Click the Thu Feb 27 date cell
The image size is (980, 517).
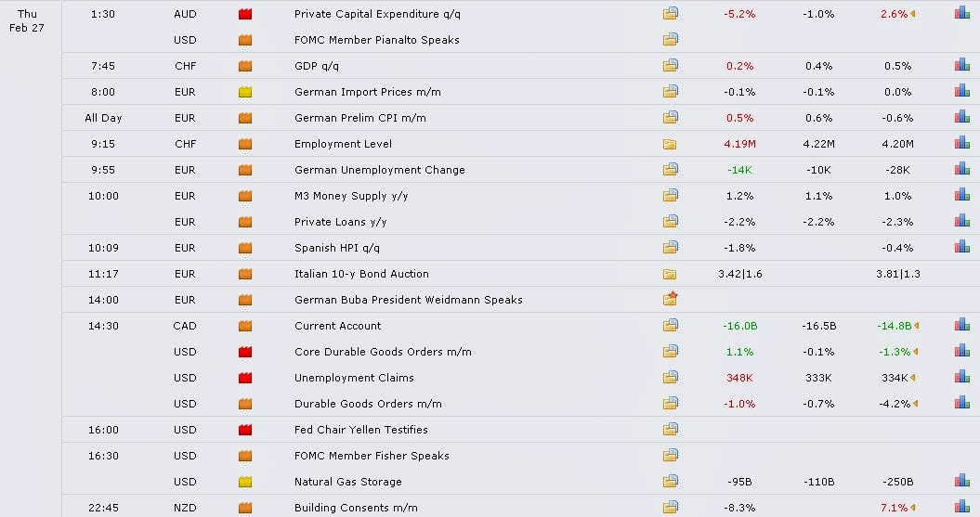point(27,20)
